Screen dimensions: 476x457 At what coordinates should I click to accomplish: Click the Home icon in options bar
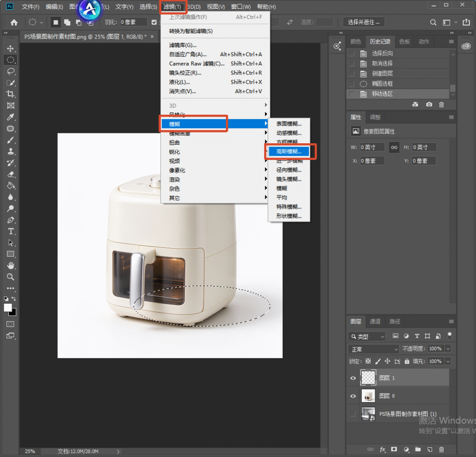pos(14,22)
